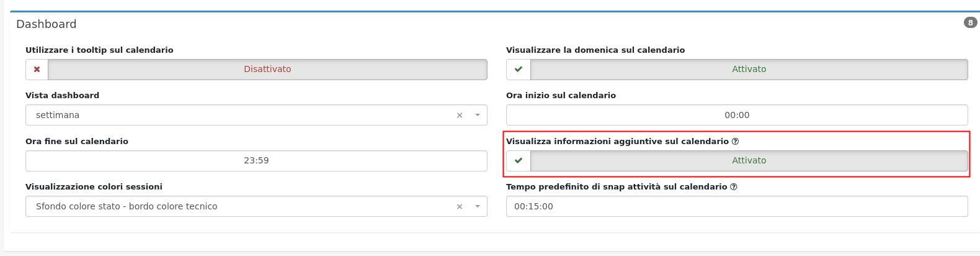
Task: Click help icon beside 'Tempo predefinito di snap'
Action: pyautogui.click(x=734, y=187)
